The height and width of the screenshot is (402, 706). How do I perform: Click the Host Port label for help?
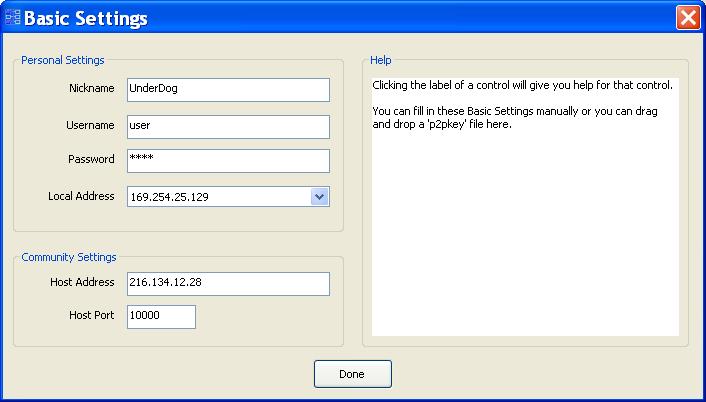(x=91, y=315)
